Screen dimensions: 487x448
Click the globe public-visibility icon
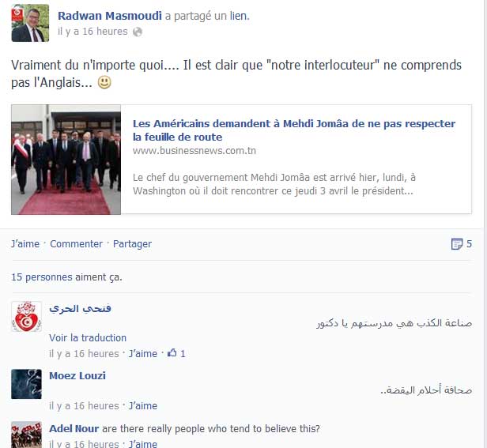[x=138, y=32]
